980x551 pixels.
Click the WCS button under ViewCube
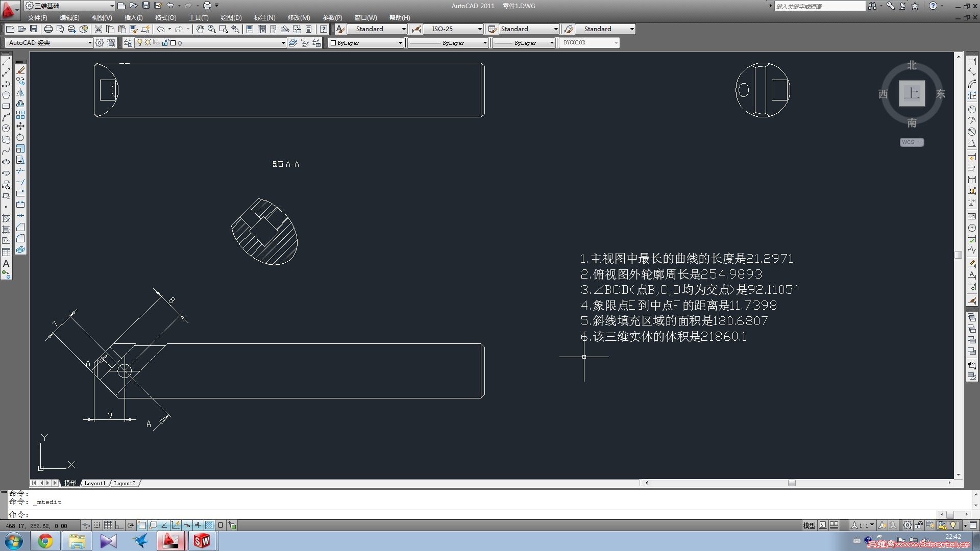(x=911, y=142)
